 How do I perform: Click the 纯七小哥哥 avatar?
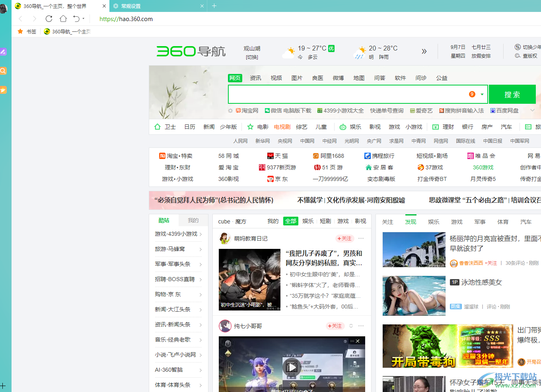coord(225,326)
